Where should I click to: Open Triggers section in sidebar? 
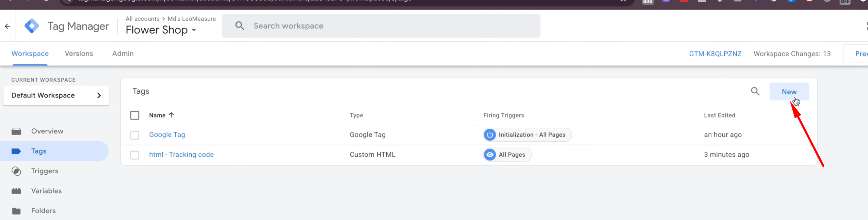point(45,171)
